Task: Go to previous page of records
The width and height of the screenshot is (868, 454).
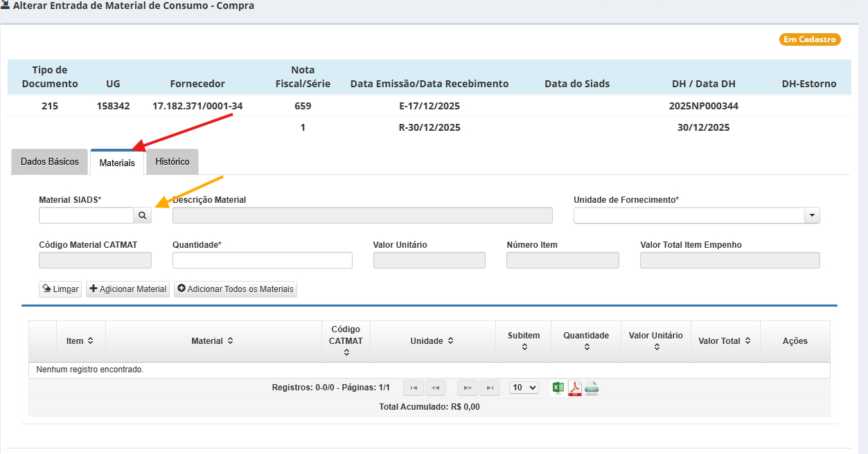Action: pos(436,388)
